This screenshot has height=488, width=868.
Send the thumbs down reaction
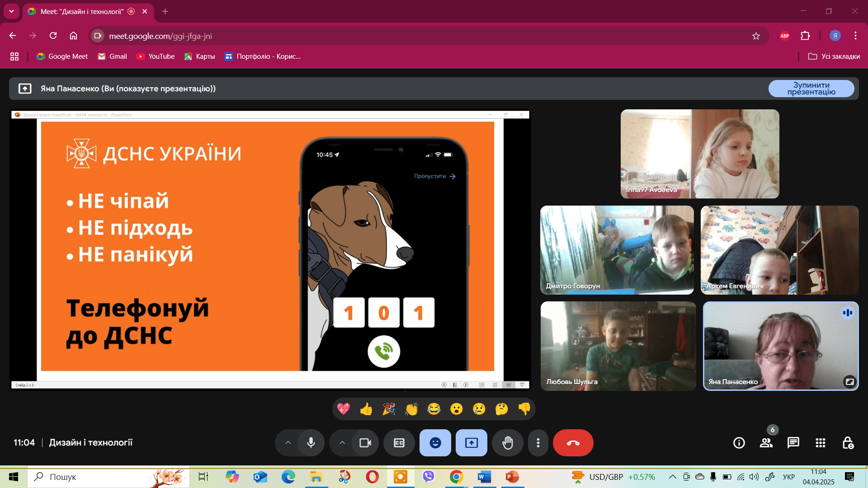click(x=524, y=409)
